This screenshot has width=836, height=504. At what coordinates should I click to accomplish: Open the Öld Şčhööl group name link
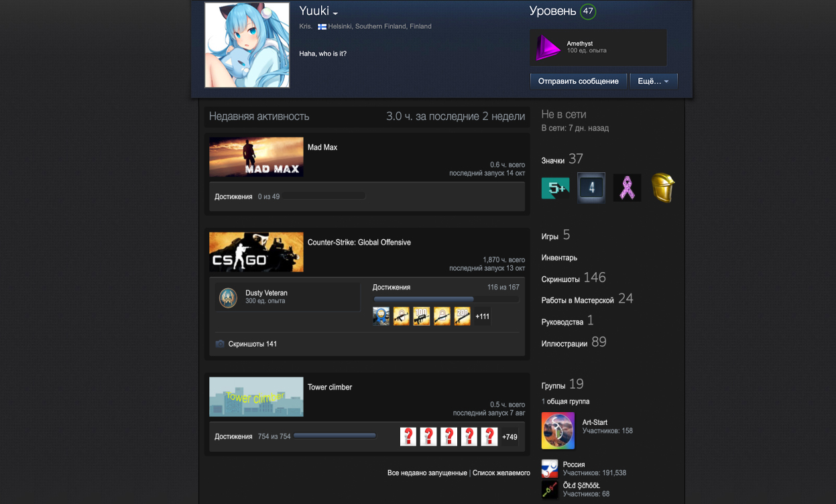pos(581,486)
